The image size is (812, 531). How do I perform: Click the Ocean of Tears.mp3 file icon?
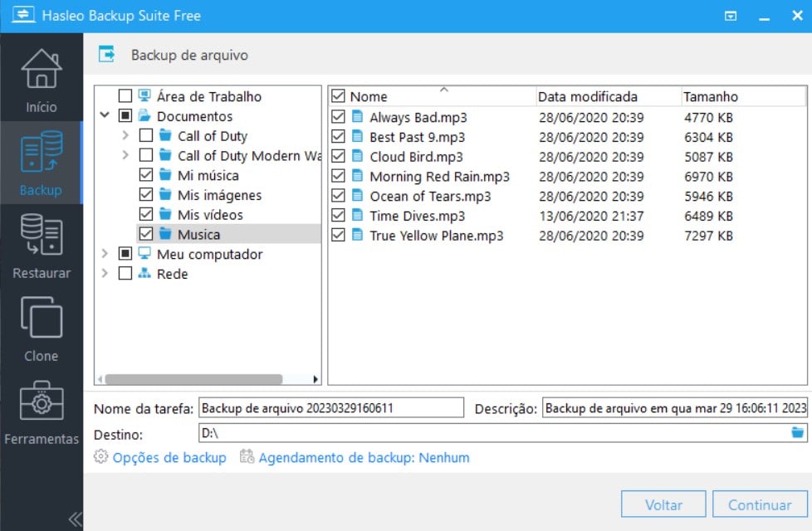[x=357, y=195]
